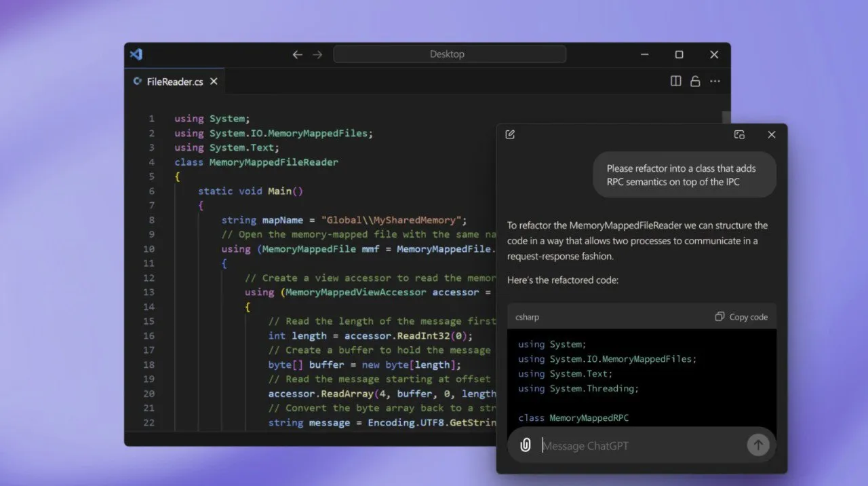The image size is (868, 486).
Task: Click line number 22 in editor
Action: click(x=149, y=423)
